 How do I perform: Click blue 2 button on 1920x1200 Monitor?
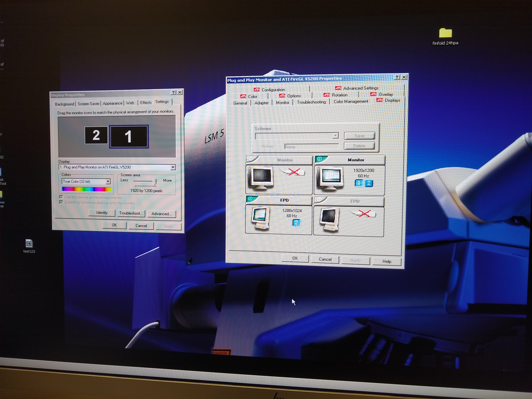pos(369,183)
